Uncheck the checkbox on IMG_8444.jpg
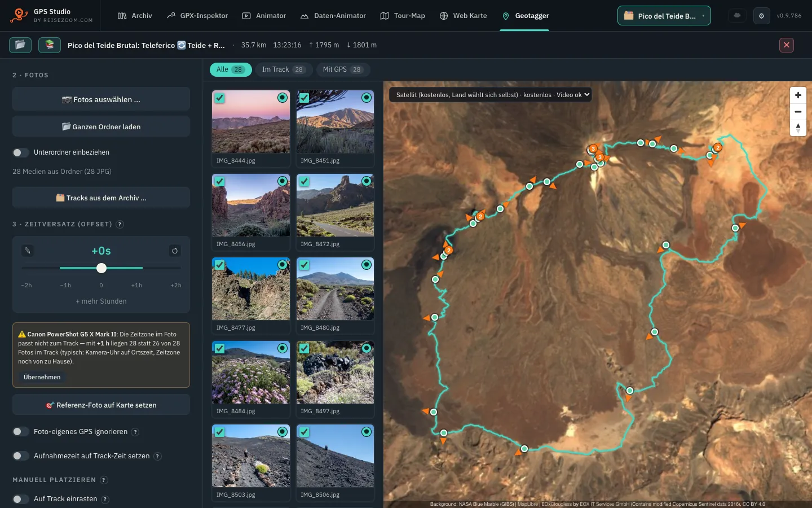 (219, 98)
